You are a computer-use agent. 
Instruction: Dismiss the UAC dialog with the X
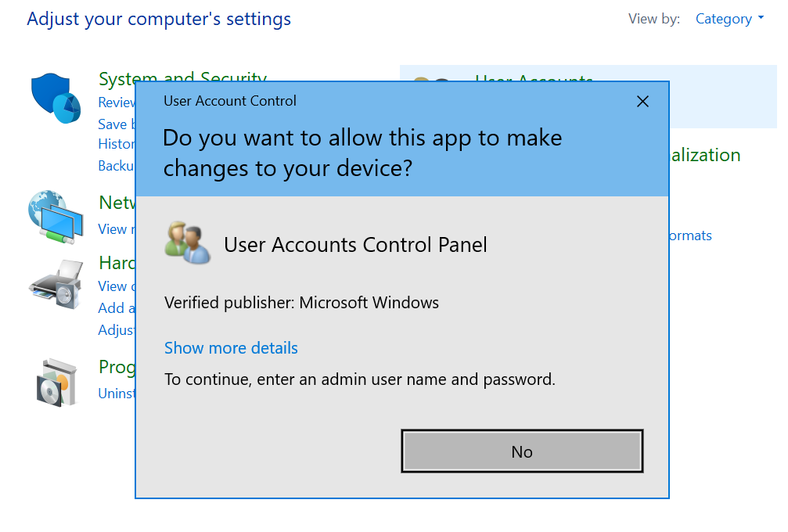point(643,101)
